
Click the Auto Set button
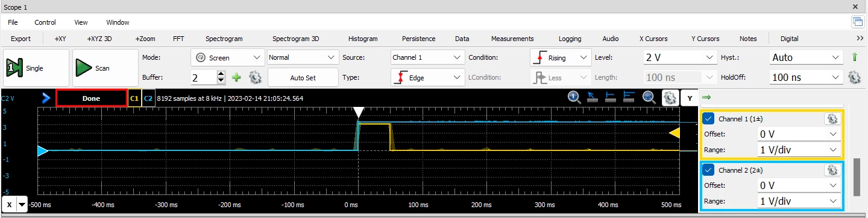(x=303, y=78)
